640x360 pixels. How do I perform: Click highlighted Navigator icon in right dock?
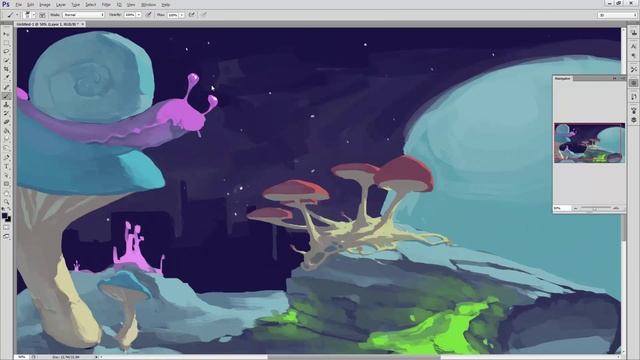tap(633, 83)
